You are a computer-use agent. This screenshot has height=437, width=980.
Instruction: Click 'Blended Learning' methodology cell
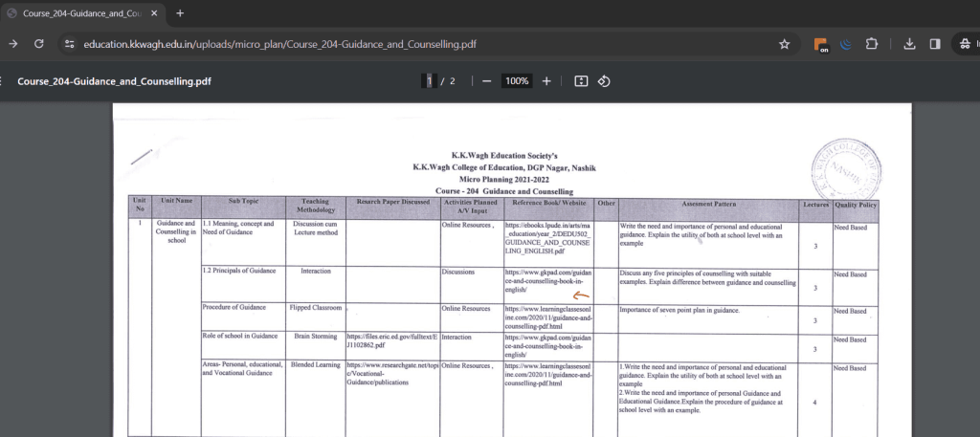[x=316, y=364]
